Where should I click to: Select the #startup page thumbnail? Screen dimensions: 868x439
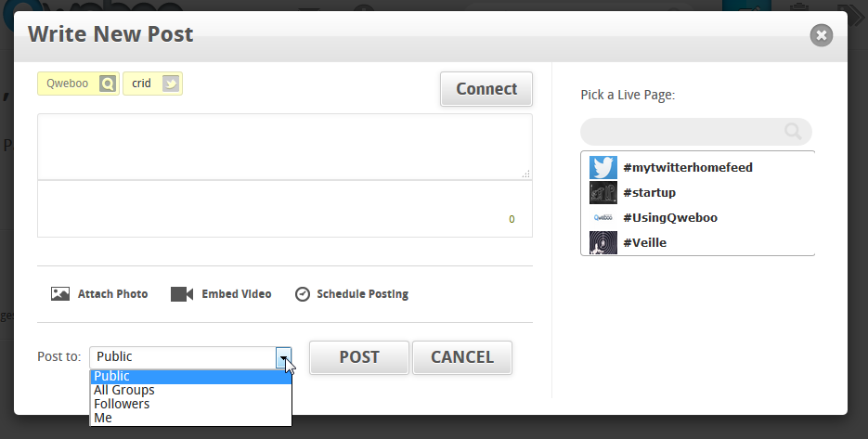[603, 193]
